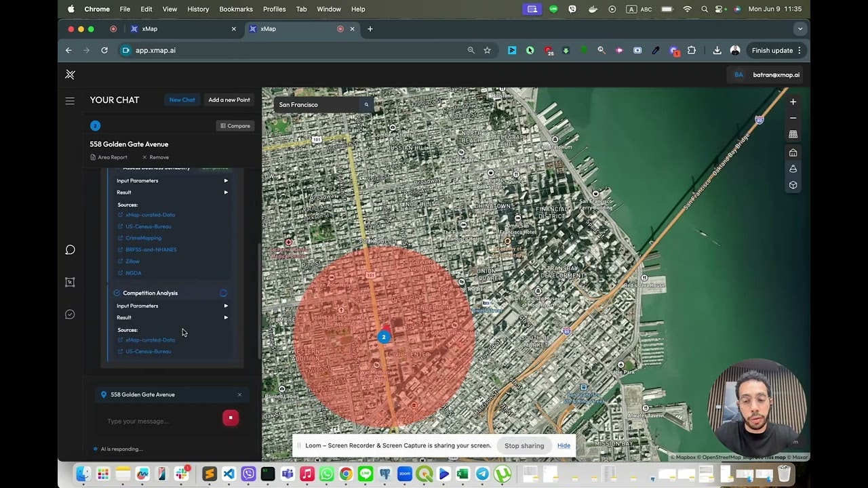The width and height of the screenshot is (868, 488).
Task: Remove 558 Golden Gate Avenue chat tag
Action: tap(239, 394)
